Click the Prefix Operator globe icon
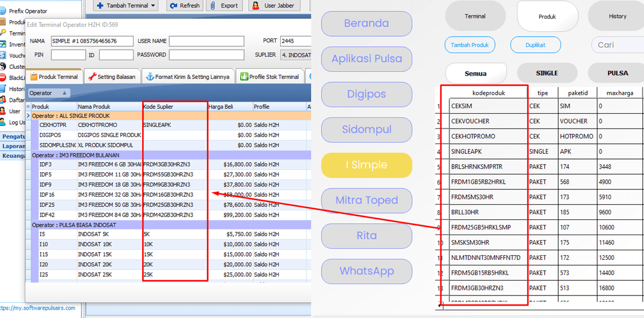644x318 pixels. [3, 11]
